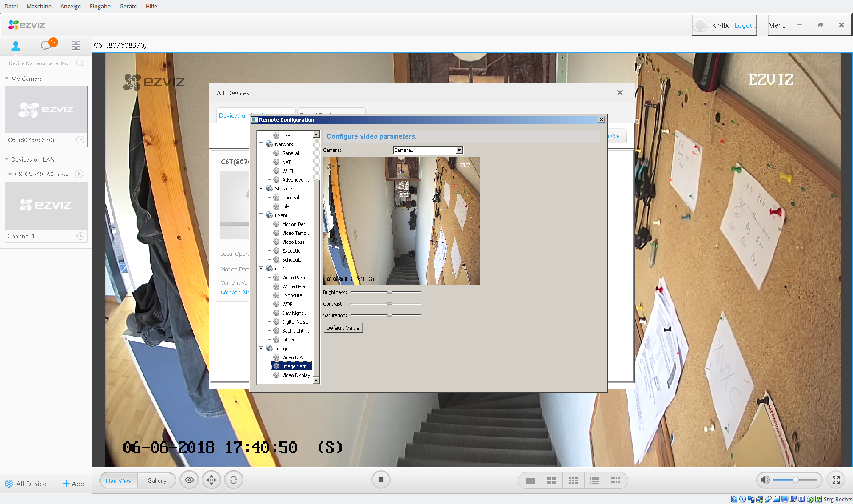Click the search magnifier icon
Viewport: 853px width, 504px height.
pyautogui.click(x=80, y=63)
